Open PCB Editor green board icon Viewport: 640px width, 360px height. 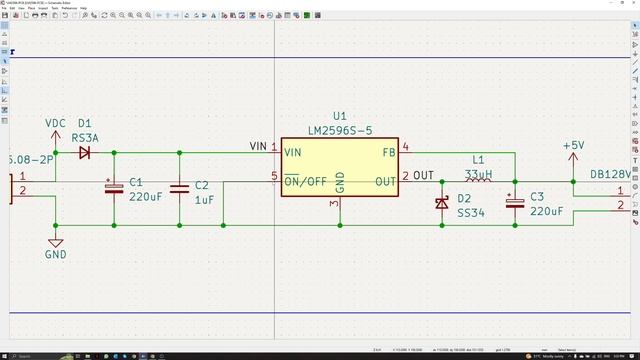click(x=307, y=15)
